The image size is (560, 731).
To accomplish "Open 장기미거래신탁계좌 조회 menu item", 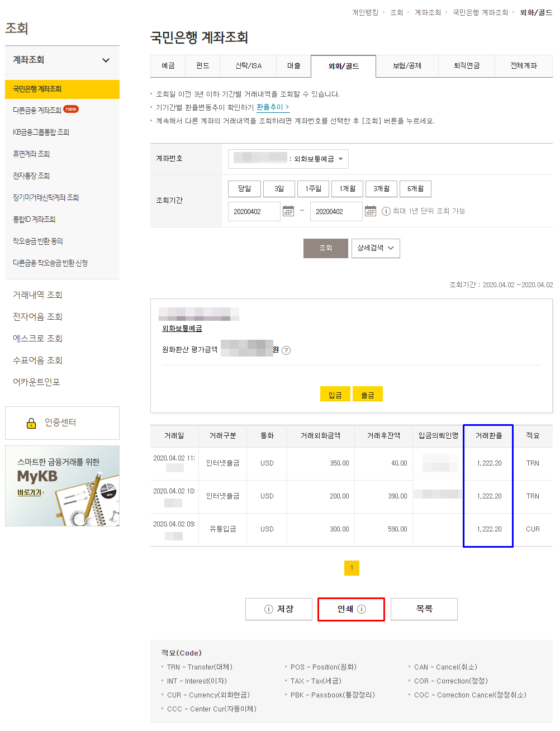I will coord(46,198).
